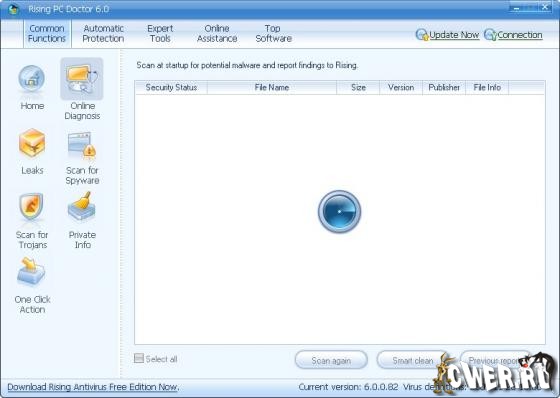Open the Leaks box icon
The width and height of the screenshot is (560, 398).
[32, 144]
